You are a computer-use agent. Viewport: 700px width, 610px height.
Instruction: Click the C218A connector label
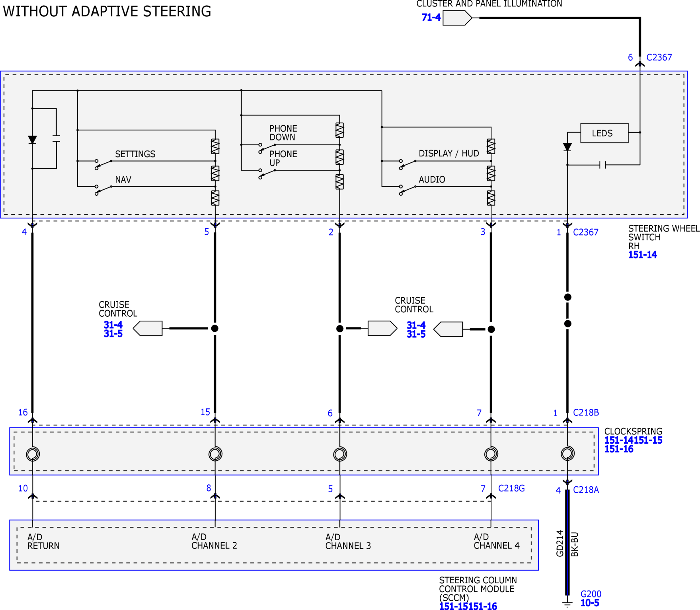click(x=586, y=490)
